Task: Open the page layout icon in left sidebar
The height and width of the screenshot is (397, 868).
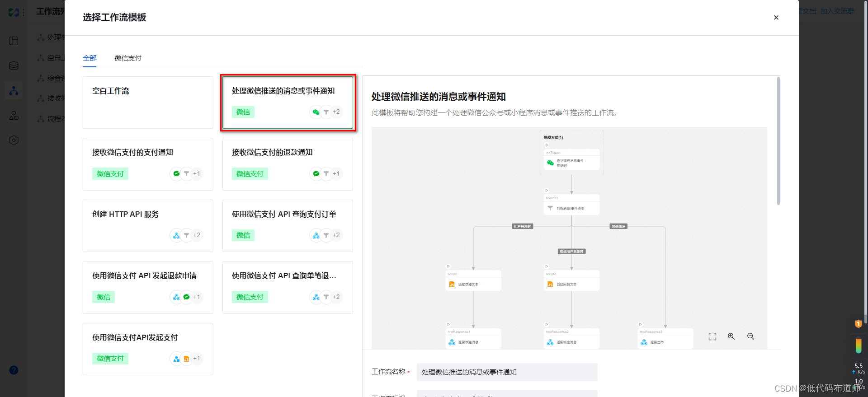Action: (14, 41)
